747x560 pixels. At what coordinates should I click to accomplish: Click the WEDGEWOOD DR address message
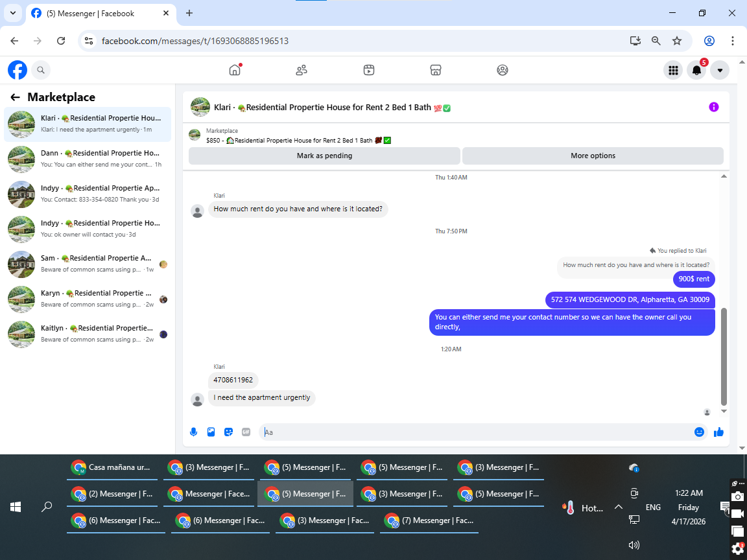(630, 299)
